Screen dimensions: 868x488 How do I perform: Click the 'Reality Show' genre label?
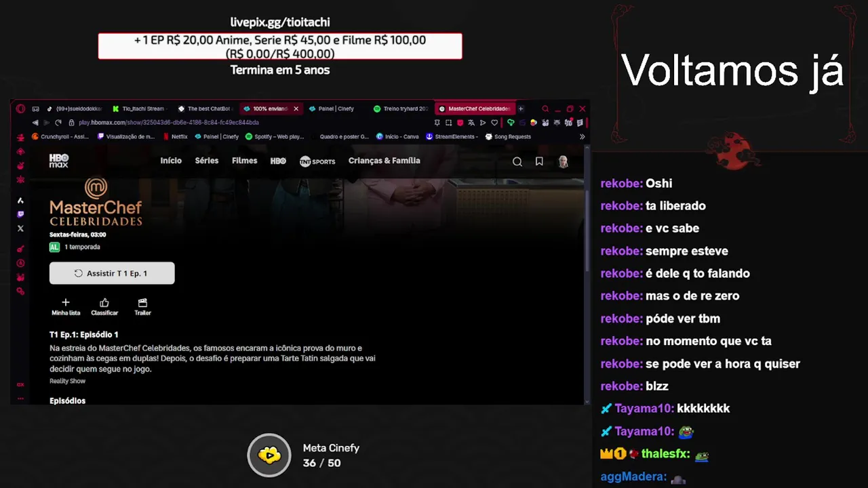[67, 381]
